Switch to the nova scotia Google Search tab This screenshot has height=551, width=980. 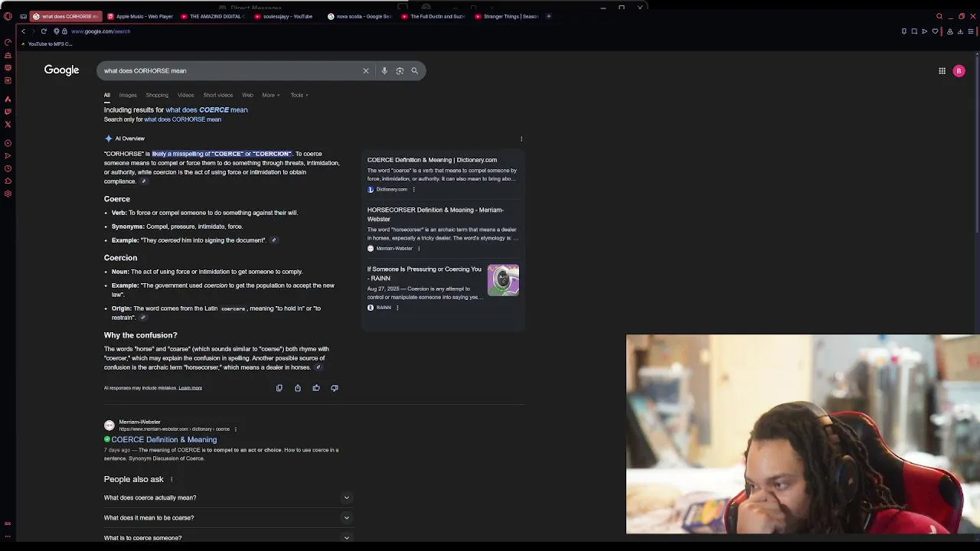click(361, 16)
